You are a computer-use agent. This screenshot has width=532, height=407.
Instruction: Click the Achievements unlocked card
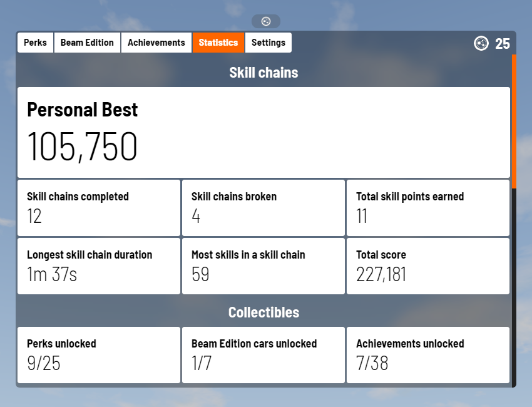click(x=428, y=355)
